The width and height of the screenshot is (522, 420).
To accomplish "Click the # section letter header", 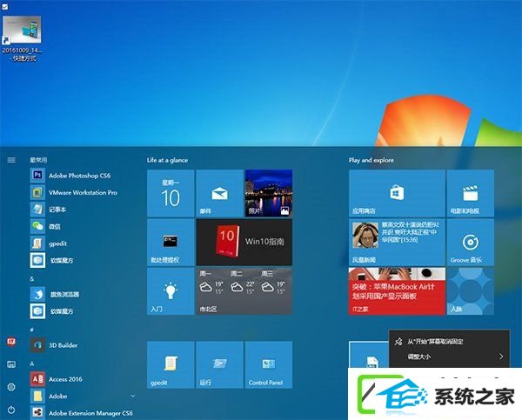I will (x=32, y=330).
